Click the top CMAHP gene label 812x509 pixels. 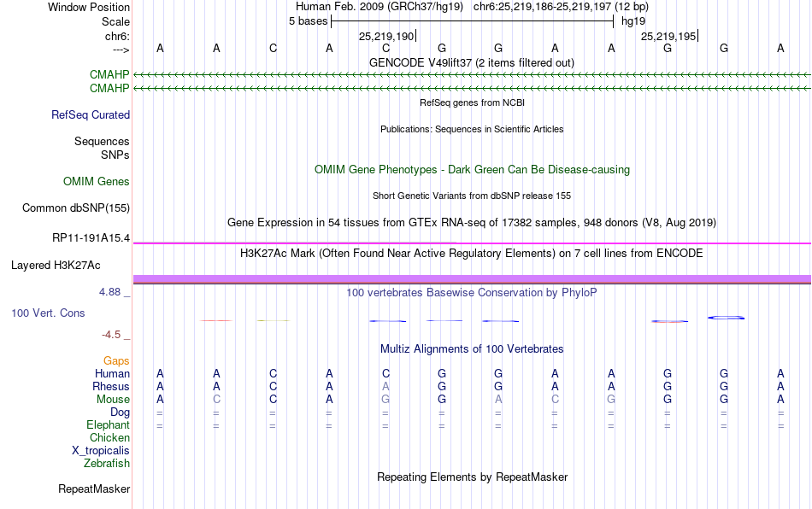(x=109, y=75)
